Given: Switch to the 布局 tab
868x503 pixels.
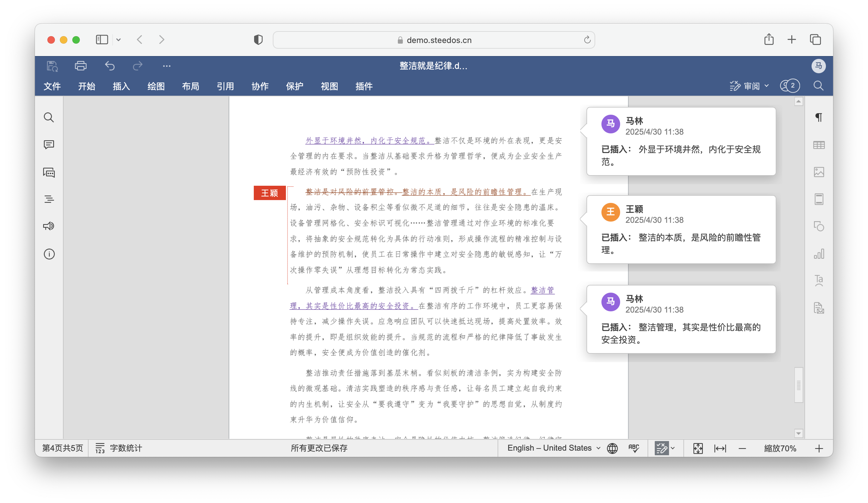Looking at the screenshot, I should pos(190,86).
